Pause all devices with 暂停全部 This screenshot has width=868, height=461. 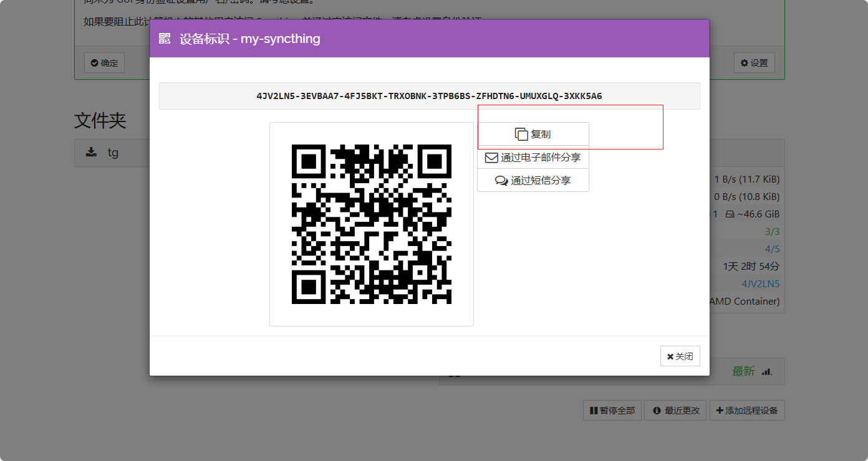coord(612,411)
